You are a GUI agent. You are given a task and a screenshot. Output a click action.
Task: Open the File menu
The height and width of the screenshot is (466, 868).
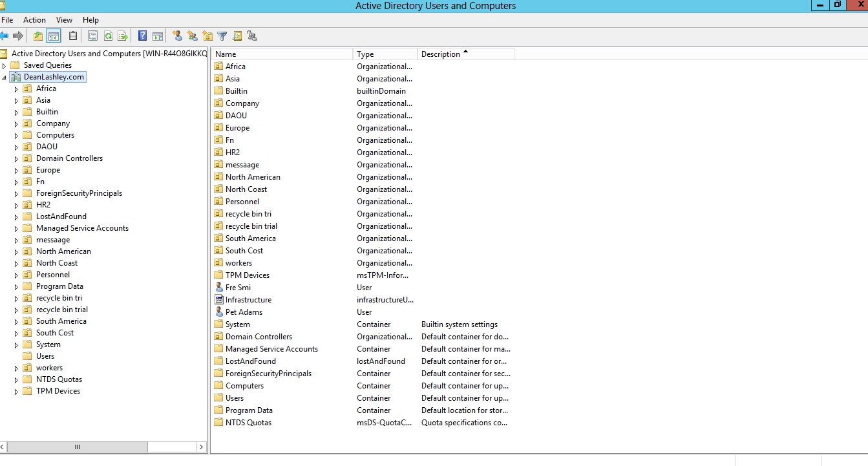(7, 20)
